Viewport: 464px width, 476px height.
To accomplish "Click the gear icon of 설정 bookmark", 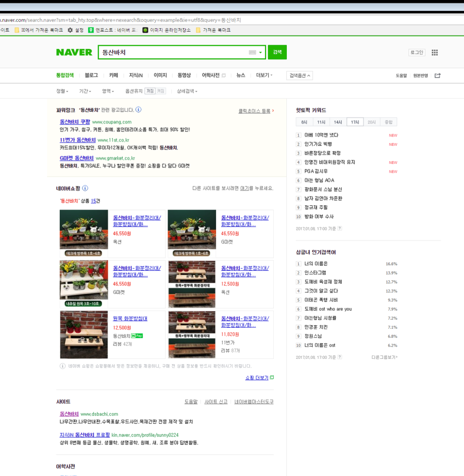I will click(70, 30).
